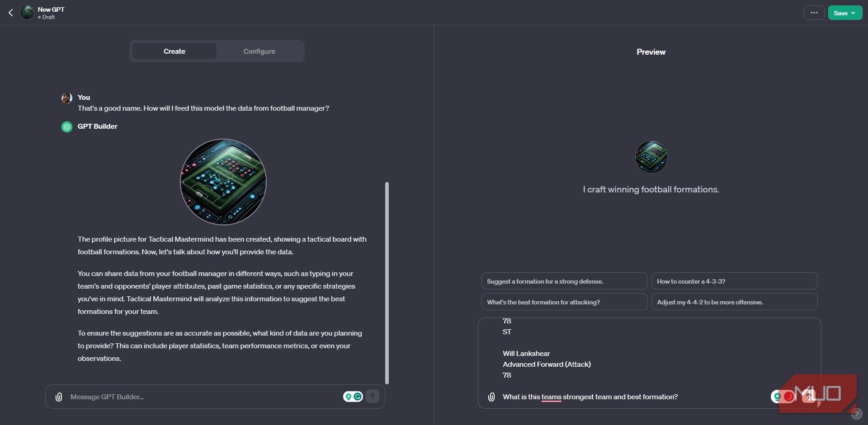Choose 'What's the best formation for attacking?' suggestion
The width and height of the screenshot is (868, 425).
564,302
